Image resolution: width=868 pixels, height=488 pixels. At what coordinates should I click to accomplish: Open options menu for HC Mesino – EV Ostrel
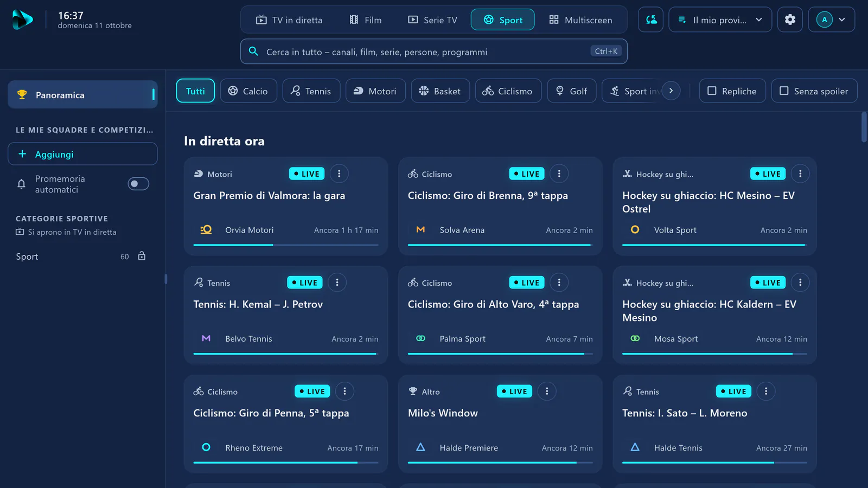point(800,174)
